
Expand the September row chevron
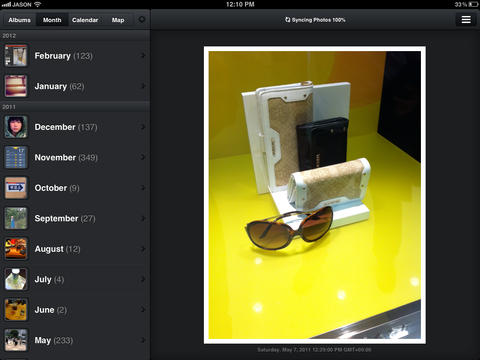pos(143,218)
